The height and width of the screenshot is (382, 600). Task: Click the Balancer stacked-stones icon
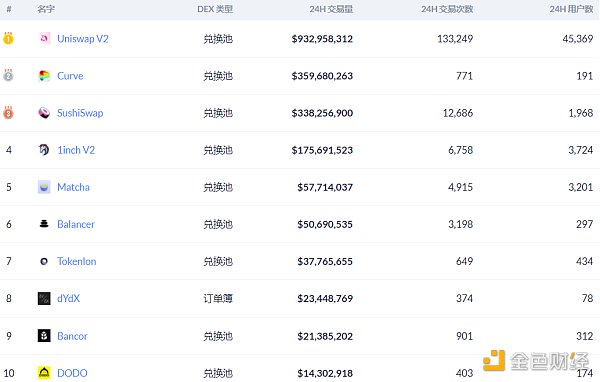pos(44,224)
